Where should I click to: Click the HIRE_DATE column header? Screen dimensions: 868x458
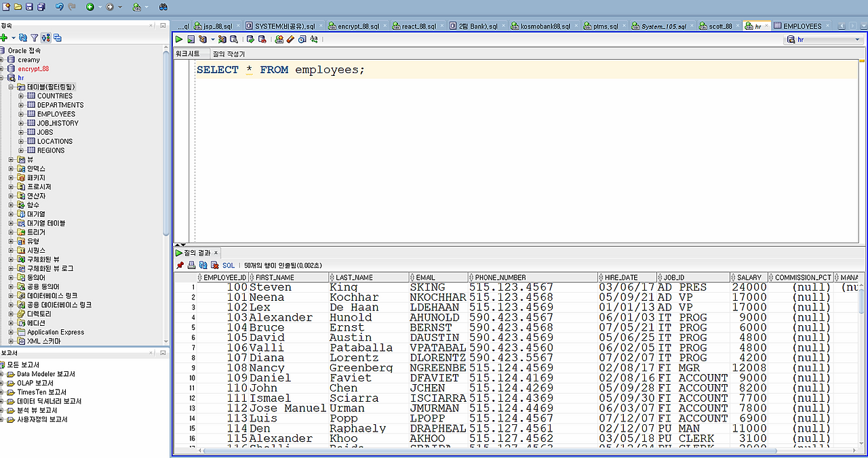[627, 278]
